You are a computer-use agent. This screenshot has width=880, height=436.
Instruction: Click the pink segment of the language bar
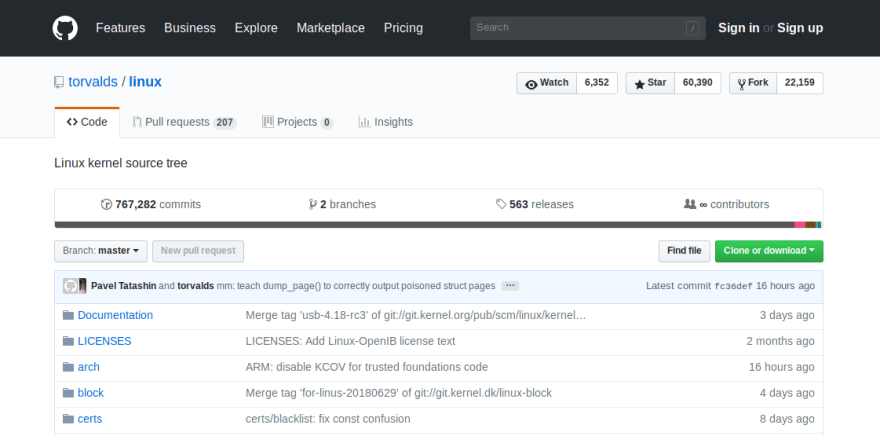coord(800,225)
